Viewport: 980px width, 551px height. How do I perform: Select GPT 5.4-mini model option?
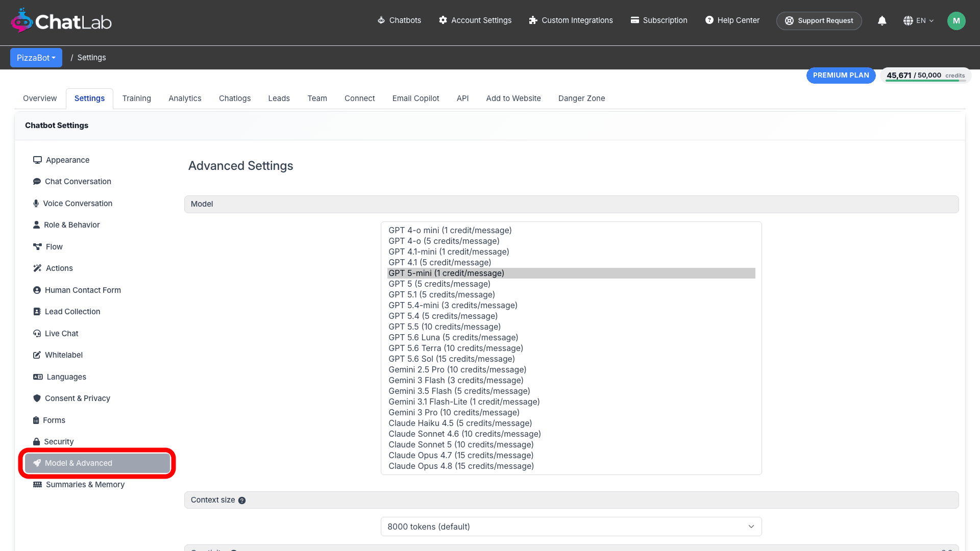571,306
